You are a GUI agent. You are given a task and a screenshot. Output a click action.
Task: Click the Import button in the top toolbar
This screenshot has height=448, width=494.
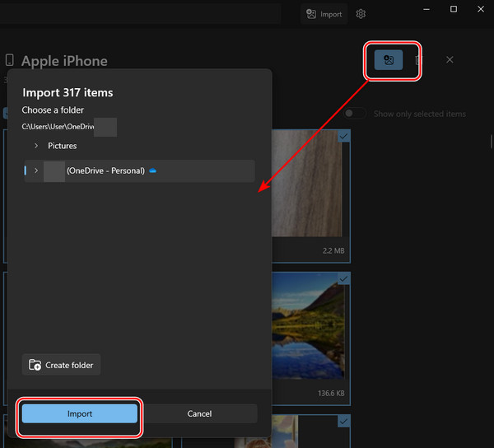point(323,14)
